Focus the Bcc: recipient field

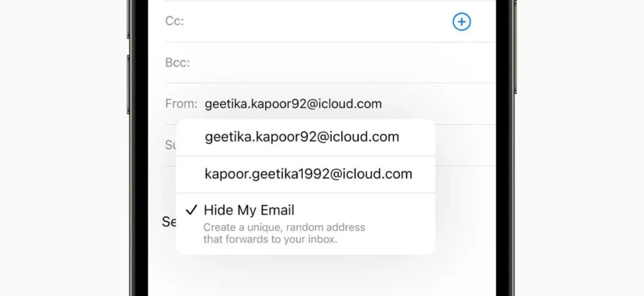click(330, 63)
